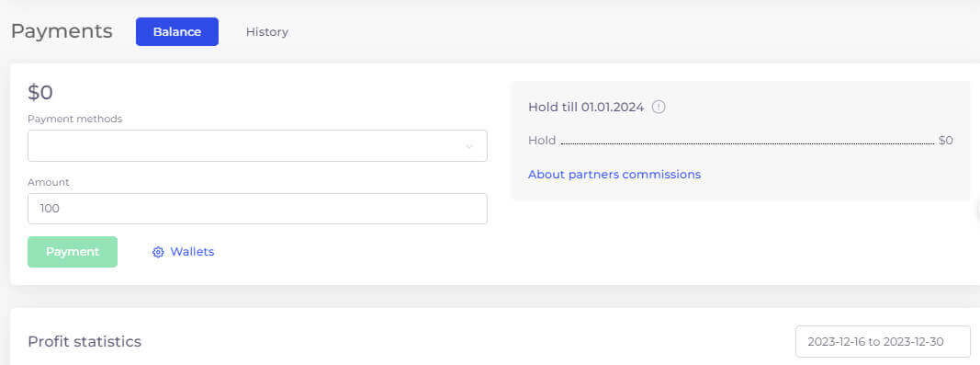The width and height of the screenshot is (980, 365).
Task: Open the History tab
Action: pyautogui.click(x=267, y=32)
